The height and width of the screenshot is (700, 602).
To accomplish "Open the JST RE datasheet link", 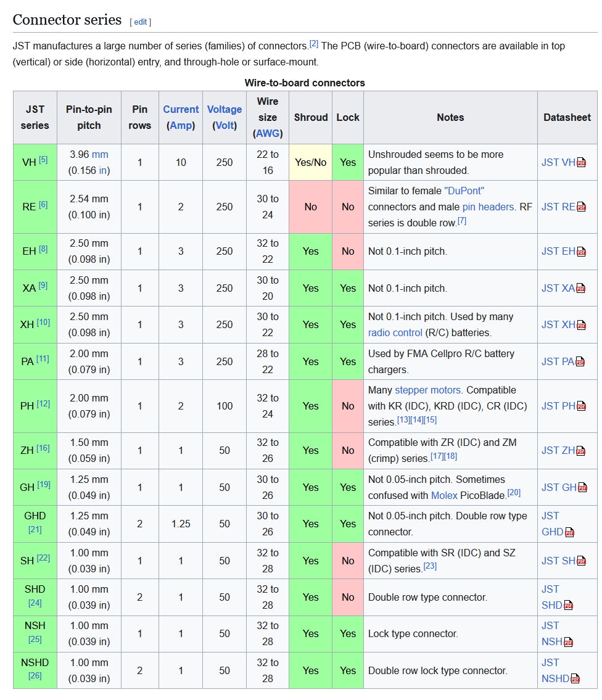I will point(558,207).
